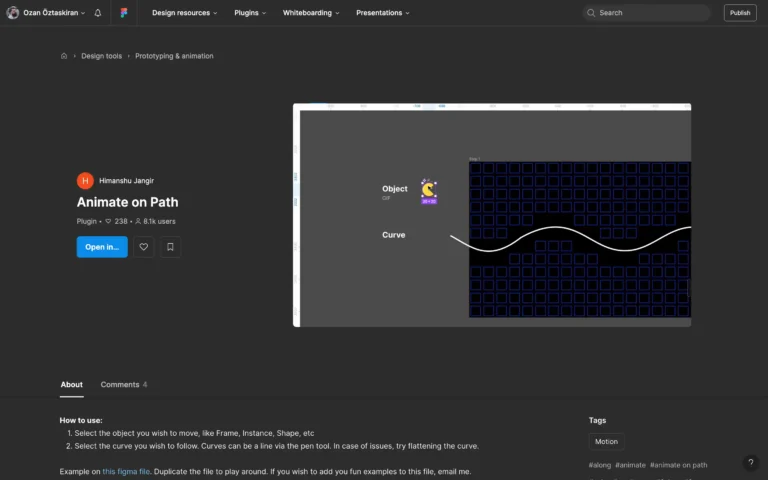The image size is (768, 480).
Task: Open Ozan Öztaskiran account avatar
Action: click(x=13, y=13)
